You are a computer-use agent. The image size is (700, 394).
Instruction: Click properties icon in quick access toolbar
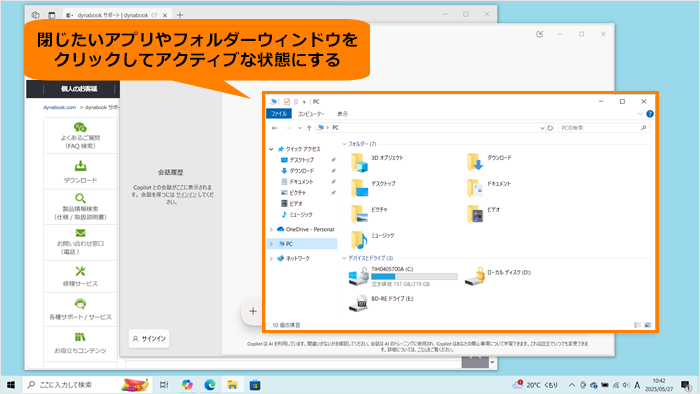287,102
